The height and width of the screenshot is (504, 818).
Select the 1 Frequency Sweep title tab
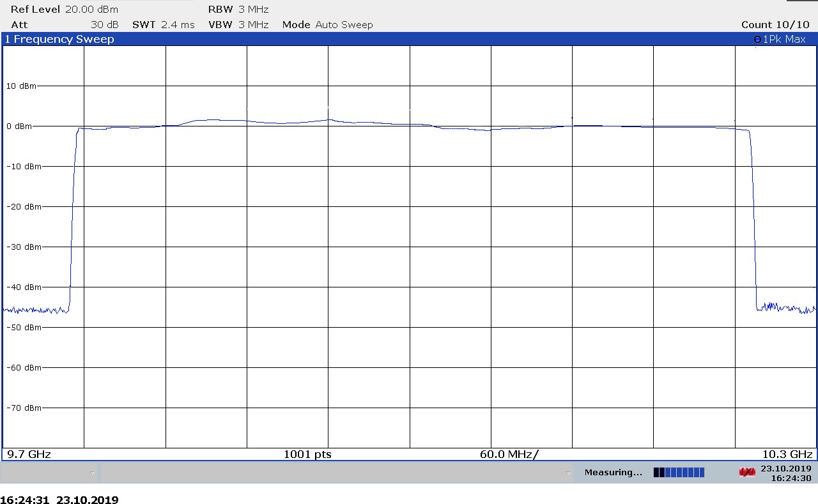[59, 40]
